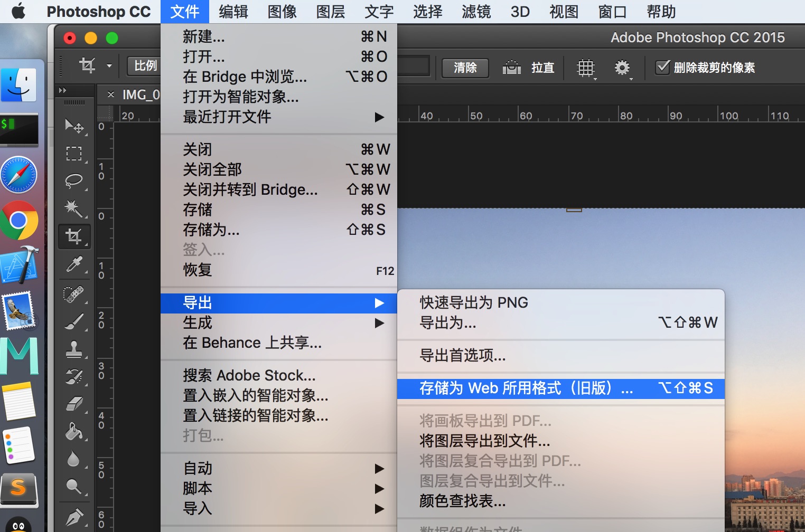Select the Clone Stamp tool
This screenshot has height=532, width=805.
[74, 348]
